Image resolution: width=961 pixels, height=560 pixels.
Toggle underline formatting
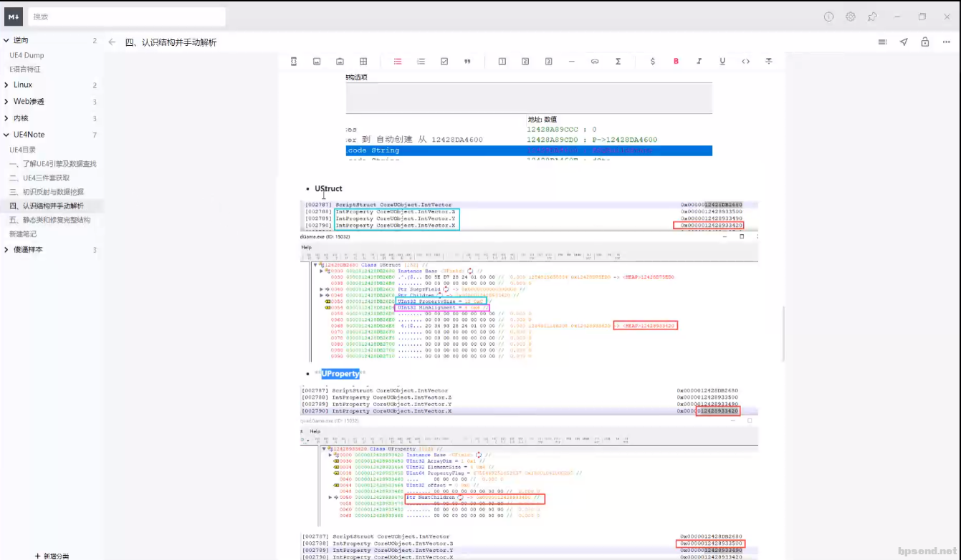722,62
